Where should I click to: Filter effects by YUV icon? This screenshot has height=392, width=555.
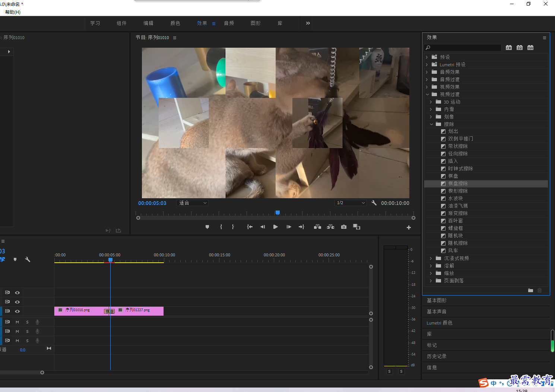(x=530, y=48)
